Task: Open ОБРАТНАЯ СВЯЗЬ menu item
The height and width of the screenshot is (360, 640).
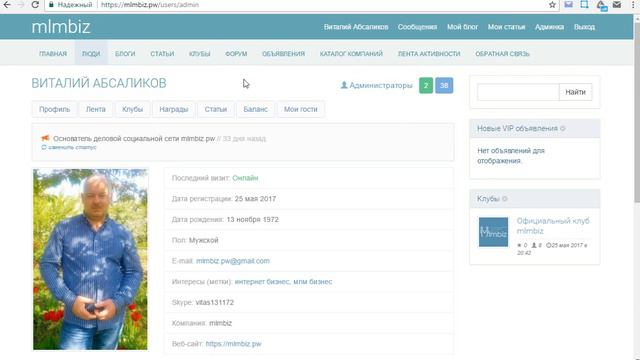Action: pyautogui.click(x=502, y=53)
